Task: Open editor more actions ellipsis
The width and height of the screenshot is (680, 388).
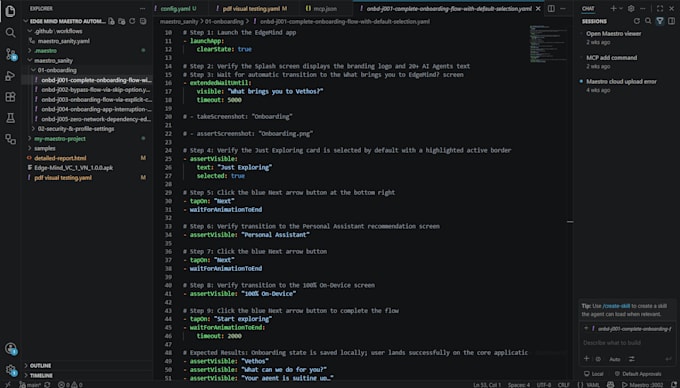Action: pyautogui.click(x=562, y=9)
